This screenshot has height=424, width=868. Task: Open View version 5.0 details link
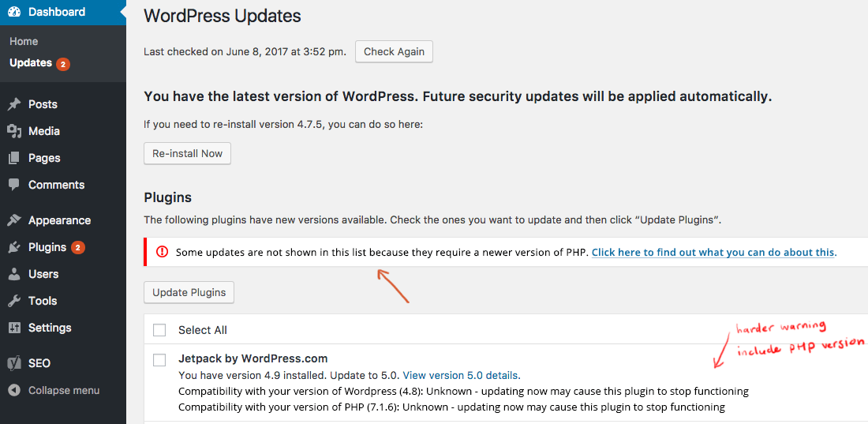click(x=461, y=375)
